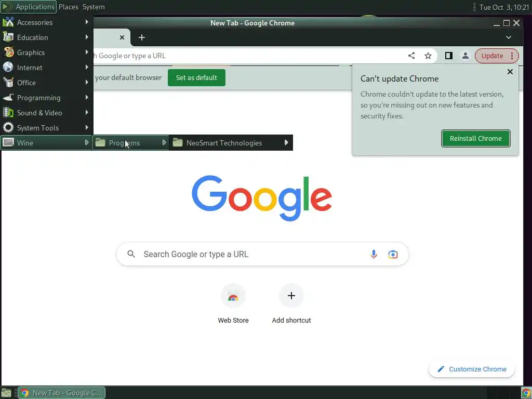Click the Graphics submenu arrow

tap(87, 52)
